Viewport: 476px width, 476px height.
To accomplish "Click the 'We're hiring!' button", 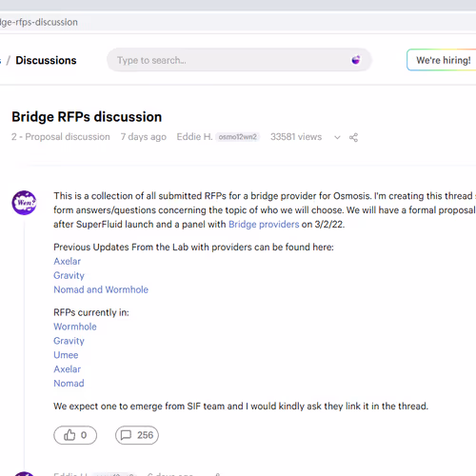I will [x=443, y=60].
